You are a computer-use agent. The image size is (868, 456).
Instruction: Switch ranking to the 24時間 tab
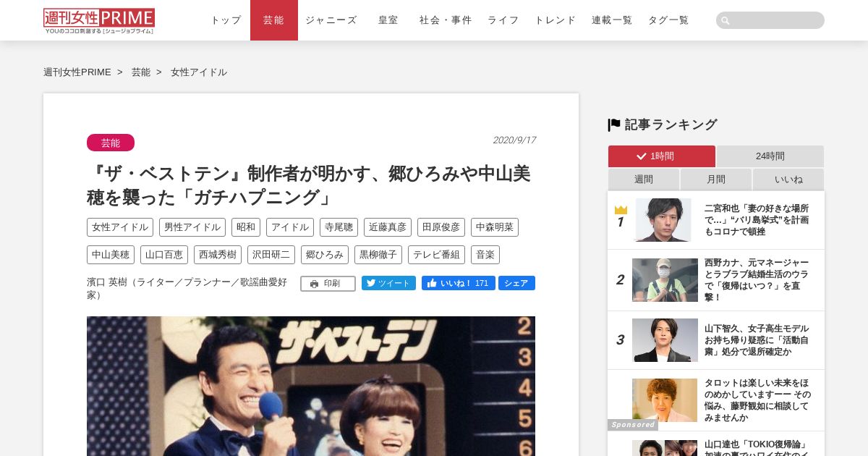(x=770, y=156)
